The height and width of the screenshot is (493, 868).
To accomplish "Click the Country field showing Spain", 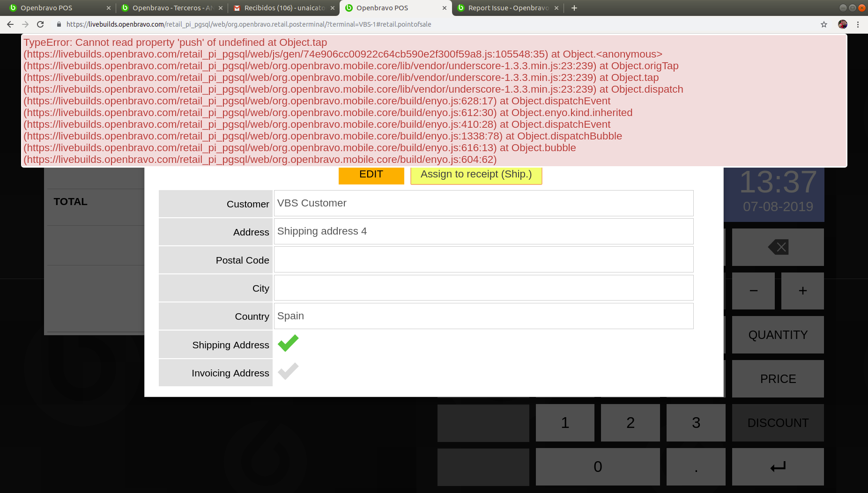I will point(484,316).
